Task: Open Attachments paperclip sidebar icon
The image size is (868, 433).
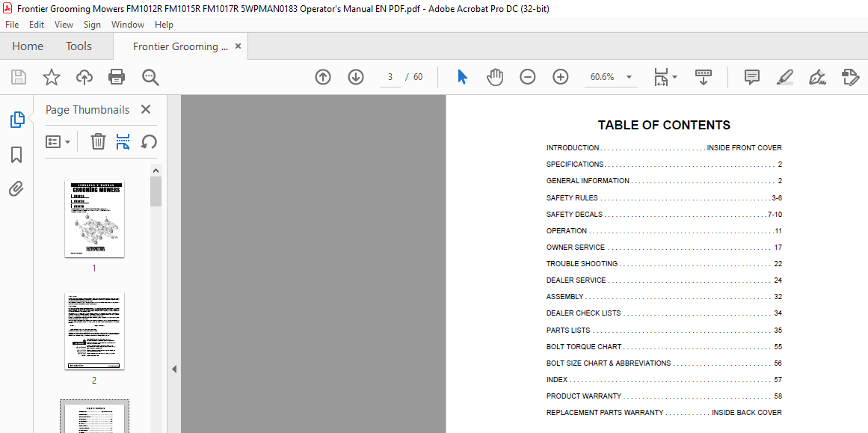Action: pos(16,188)
